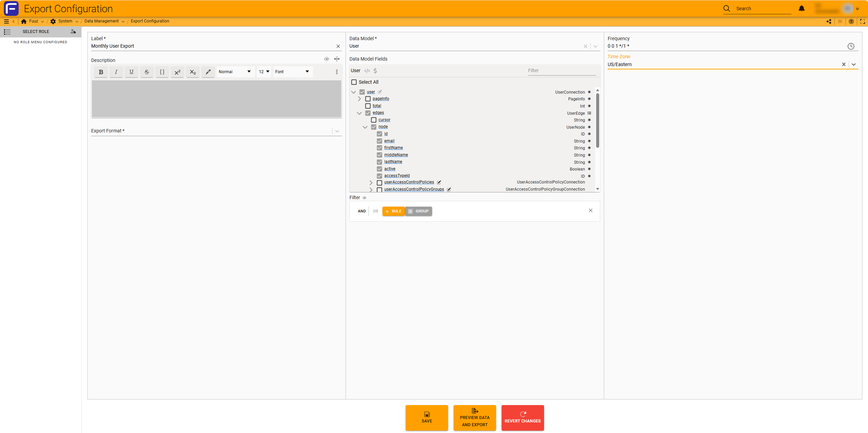The height and width of the screenshot is (433, 868).
Task: Click the Bold formatting icon
Action: [x=101, y=72]
